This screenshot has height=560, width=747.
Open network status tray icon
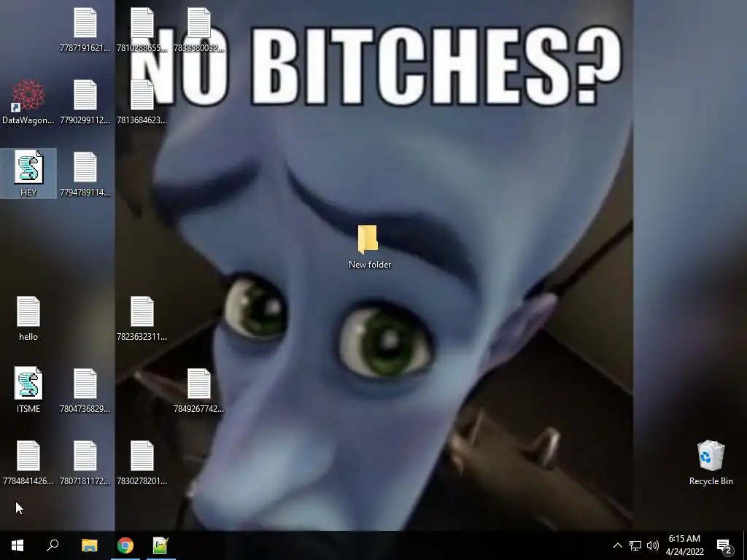click(x=635, y=545)
